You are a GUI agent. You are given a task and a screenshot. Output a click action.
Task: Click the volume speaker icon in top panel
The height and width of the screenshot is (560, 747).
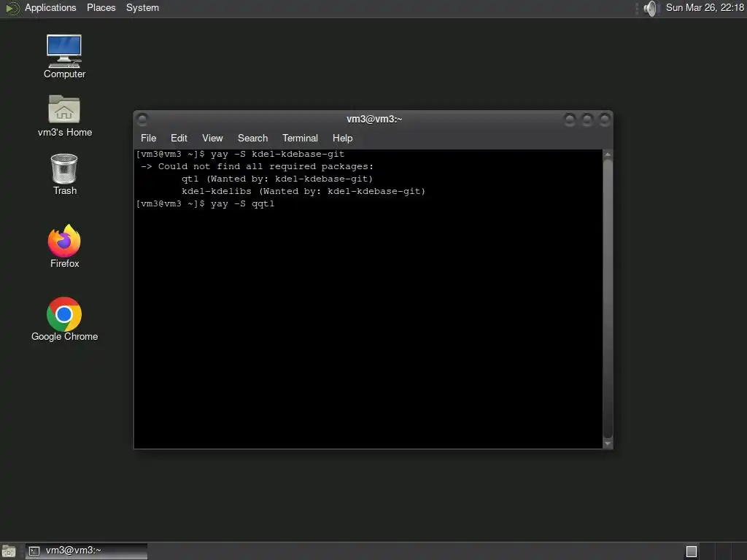(x=650, y=8)
